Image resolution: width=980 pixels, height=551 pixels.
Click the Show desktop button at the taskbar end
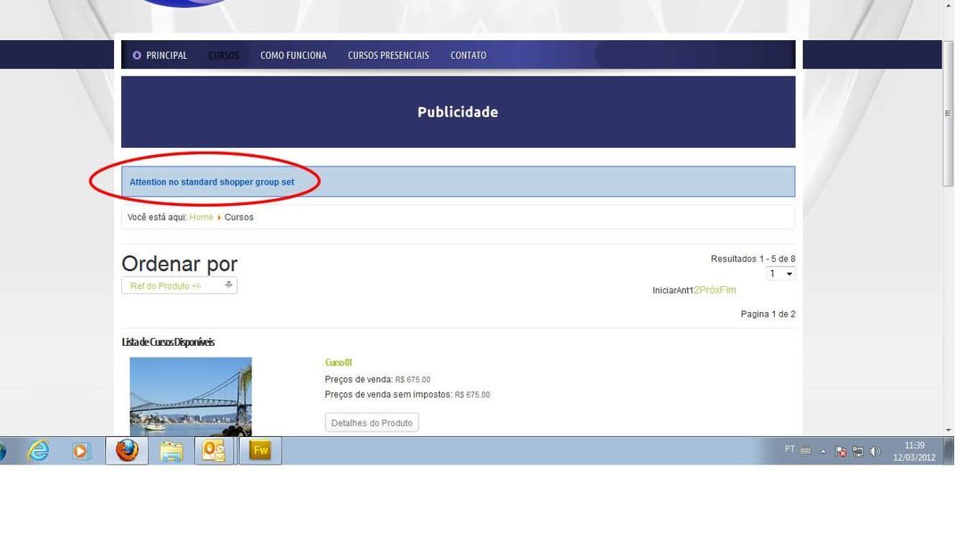(949, 451)
